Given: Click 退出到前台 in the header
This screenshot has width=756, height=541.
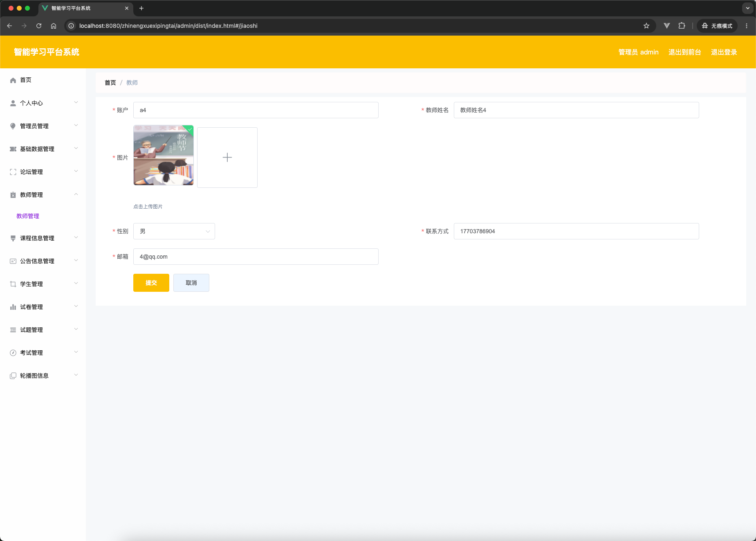Looking at the screenshot, I should pos(685,52).
